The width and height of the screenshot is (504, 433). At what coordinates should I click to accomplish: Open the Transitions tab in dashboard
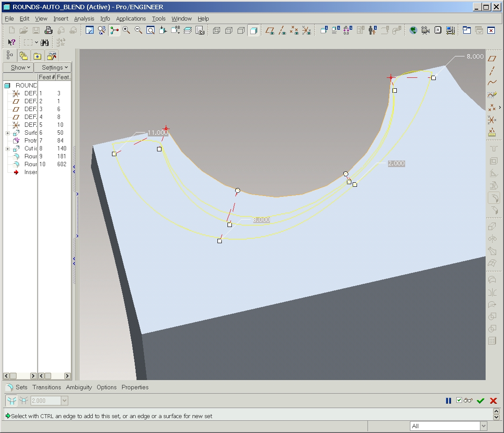pyautogui.click(x=47, y=387)
